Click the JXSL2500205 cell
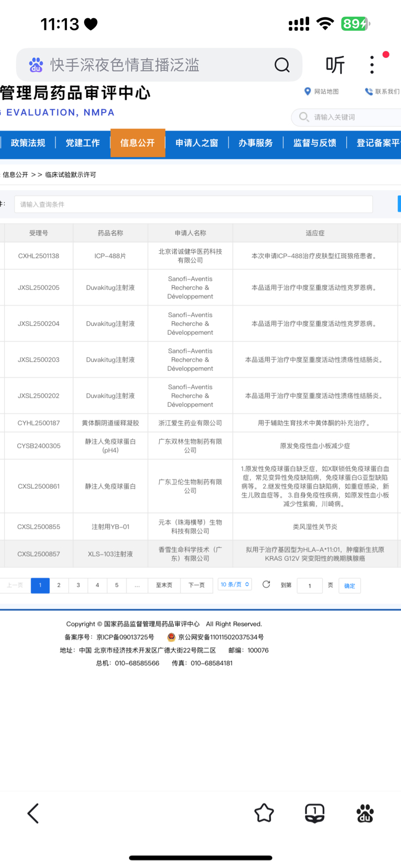The height and width of the screenshot is (868, 401). coord(39,288)
